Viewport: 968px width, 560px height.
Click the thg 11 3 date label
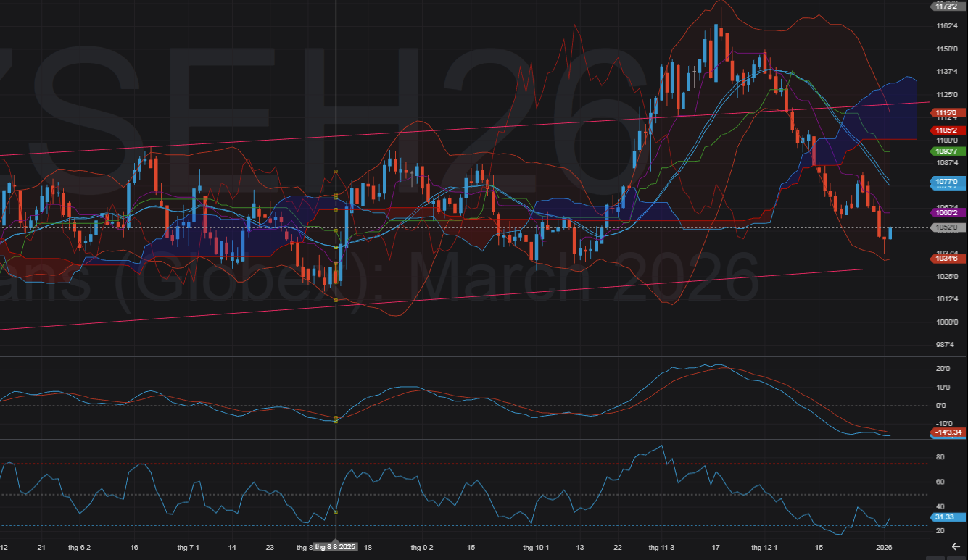pyautogui.click(x=661, y=547)
